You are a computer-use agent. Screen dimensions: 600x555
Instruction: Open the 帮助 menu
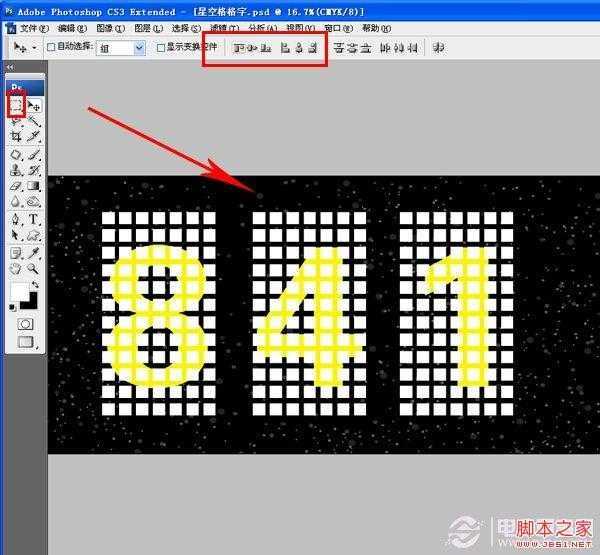[x=371, y=28]
